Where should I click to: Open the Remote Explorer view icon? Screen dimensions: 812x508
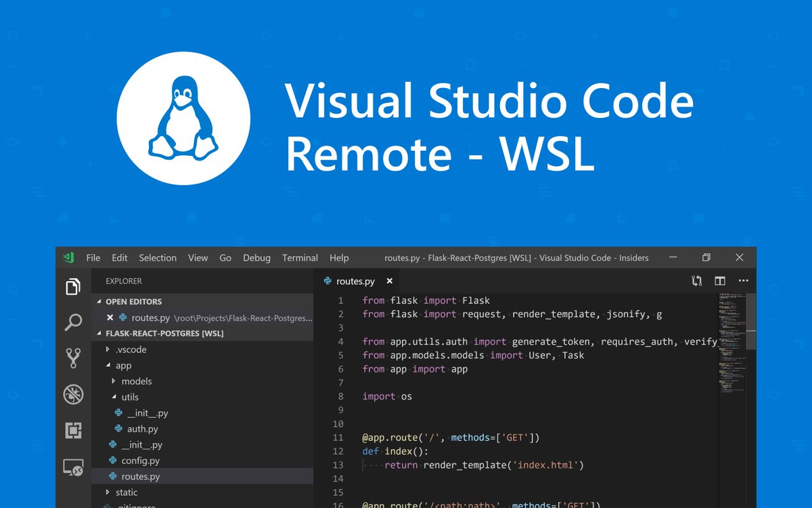pos(73,467)
